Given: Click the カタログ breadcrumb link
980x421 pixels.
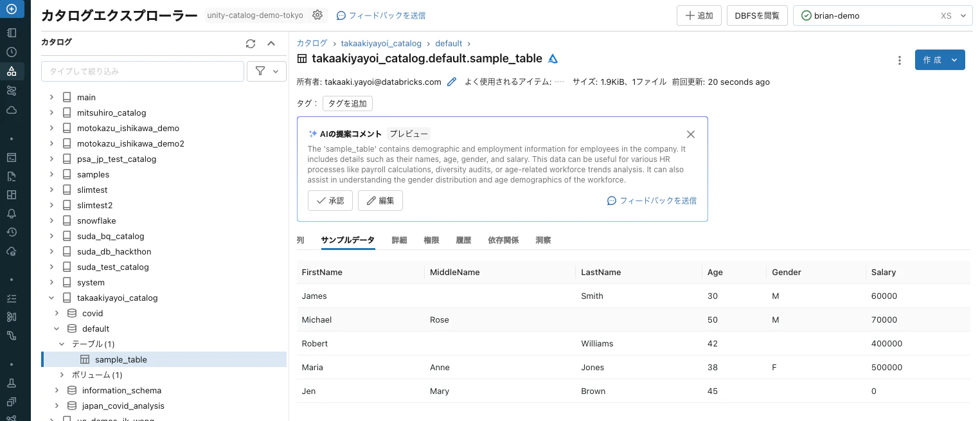Looking at the screenshot, I should [312, 43].
